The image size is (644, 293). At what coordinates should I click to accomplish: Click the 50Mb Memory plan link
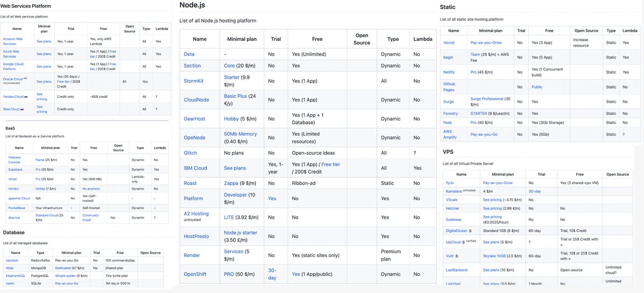point(240,134)
